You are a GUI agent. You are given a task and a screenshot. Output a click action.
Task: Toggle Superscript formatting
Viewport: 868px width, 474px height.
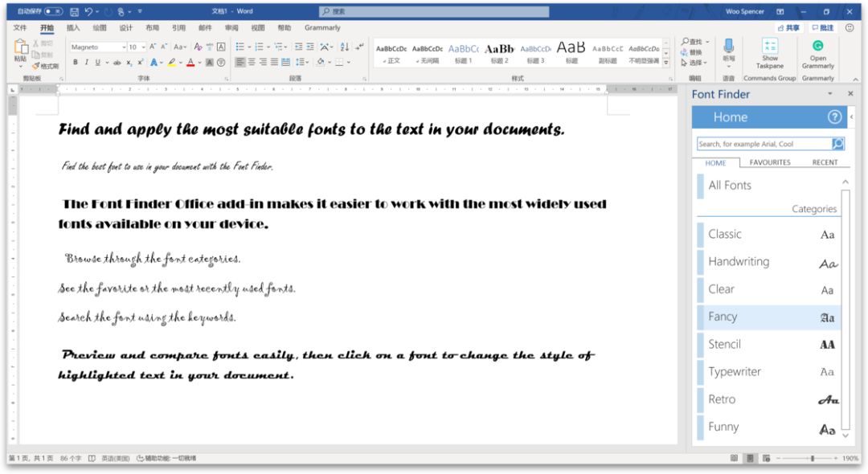141,63
